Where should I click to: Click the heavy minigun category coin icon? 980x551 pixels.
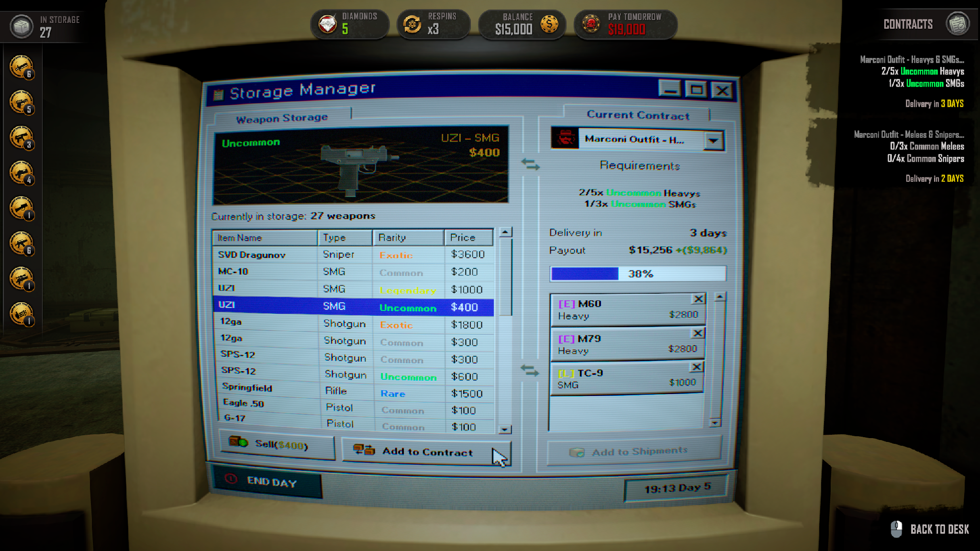pos(21,314)
